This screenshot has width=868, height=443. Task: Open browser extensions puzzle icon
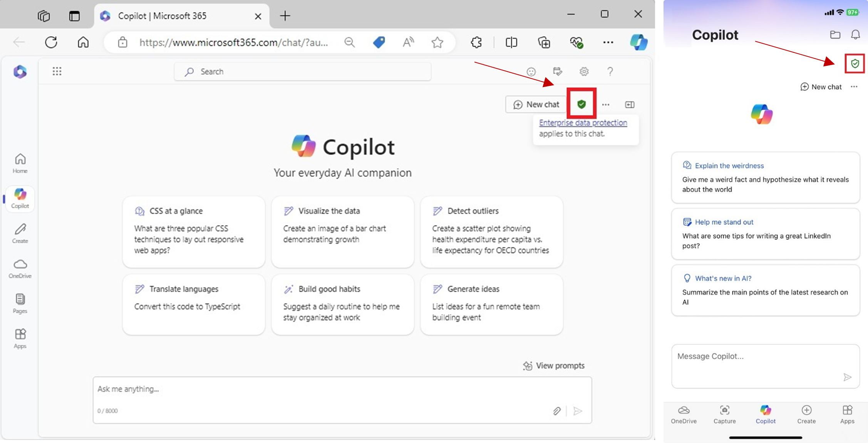[x=476, y=42]
